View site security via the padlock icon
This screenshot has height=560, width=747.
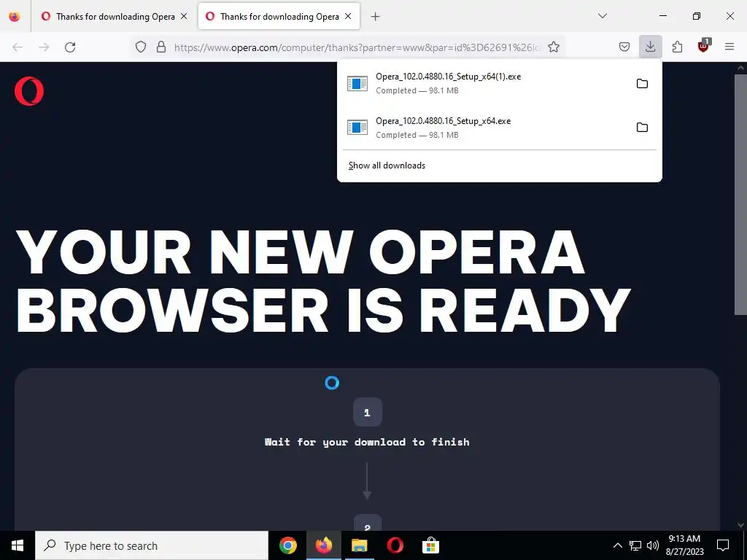point(161,47)
